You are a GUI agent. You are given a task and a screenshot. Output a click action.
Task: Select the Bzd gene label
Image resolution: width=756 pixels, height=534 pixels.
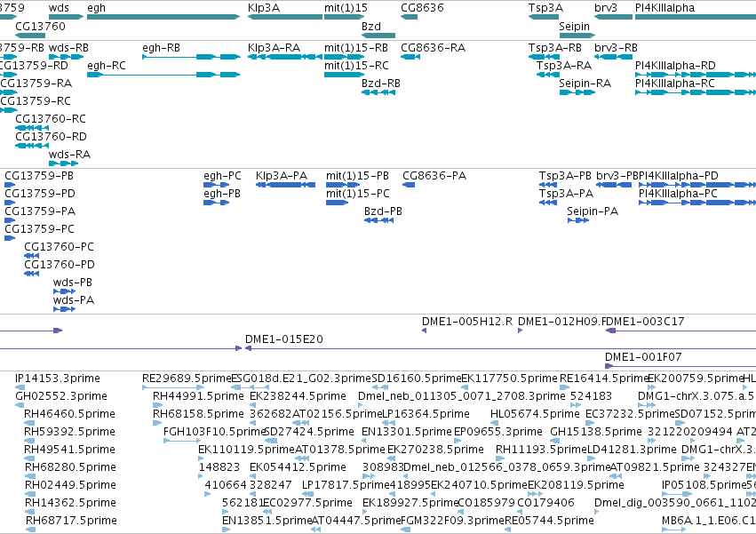point(371,26)
